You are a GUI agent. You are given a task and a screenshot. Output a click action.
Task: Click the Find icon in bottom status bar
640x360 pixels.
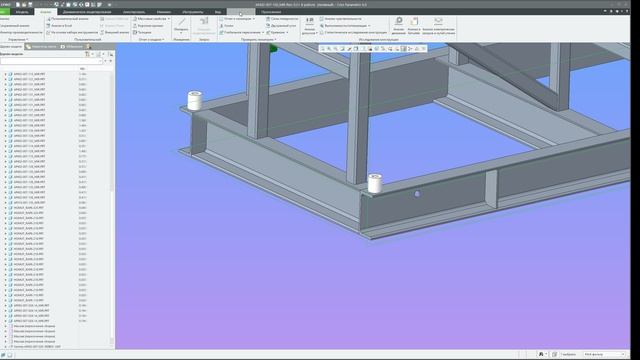541,354
